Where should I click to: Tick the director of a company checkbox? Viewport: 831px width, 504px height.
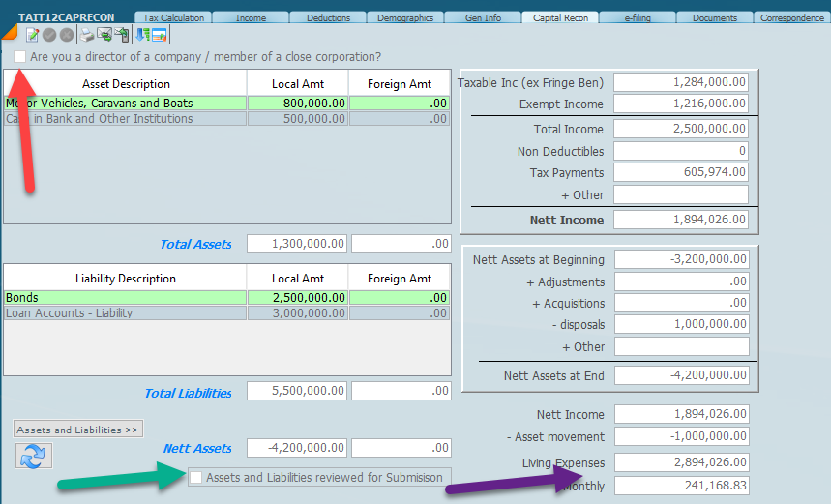pos(20,57)
